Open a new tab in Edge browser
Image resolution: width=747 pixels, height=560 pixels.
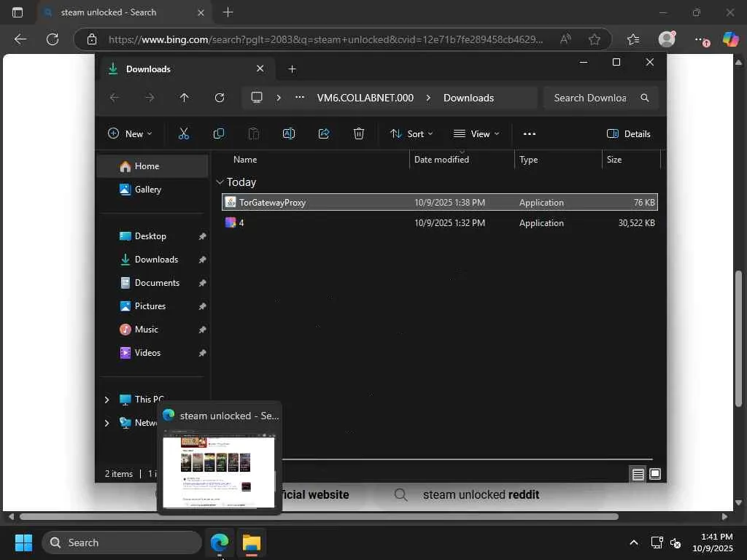click(228, 12)
